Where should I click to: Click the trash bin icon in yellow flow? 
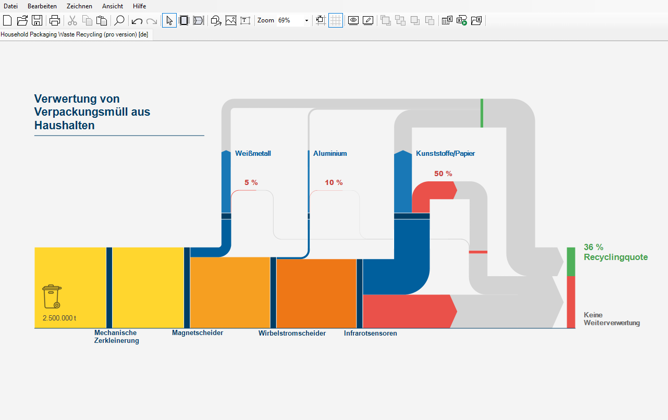(52, 296)
